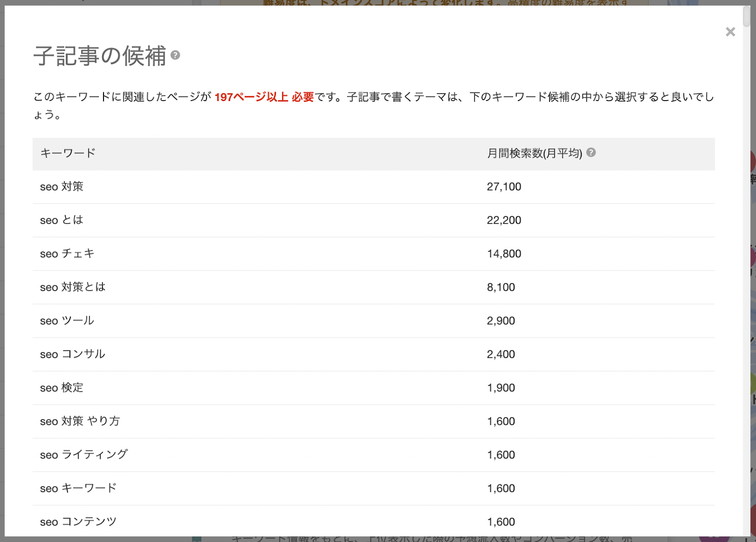Screen dimensions: 756x542
Task: Open help icon next to 子記事の候補 title
Action: (175, 55)
